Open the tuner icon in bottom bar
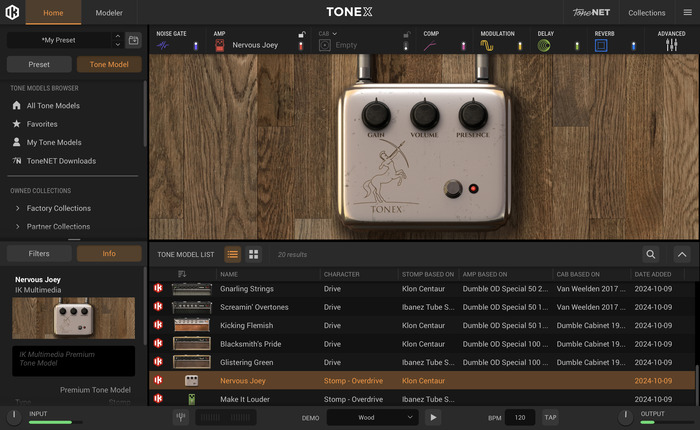The image size is (700, 430). [182, 417]
